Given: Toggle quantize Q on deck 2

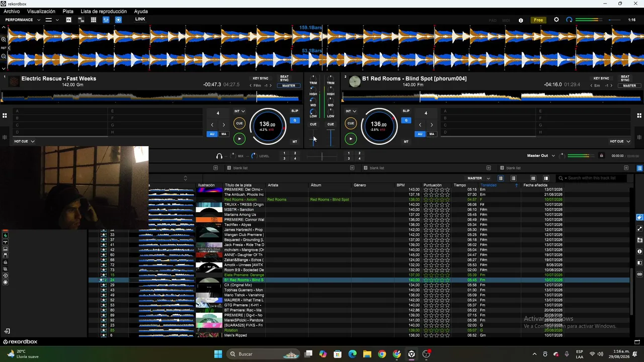Looking at the screenshot, I should coord(406,120).
